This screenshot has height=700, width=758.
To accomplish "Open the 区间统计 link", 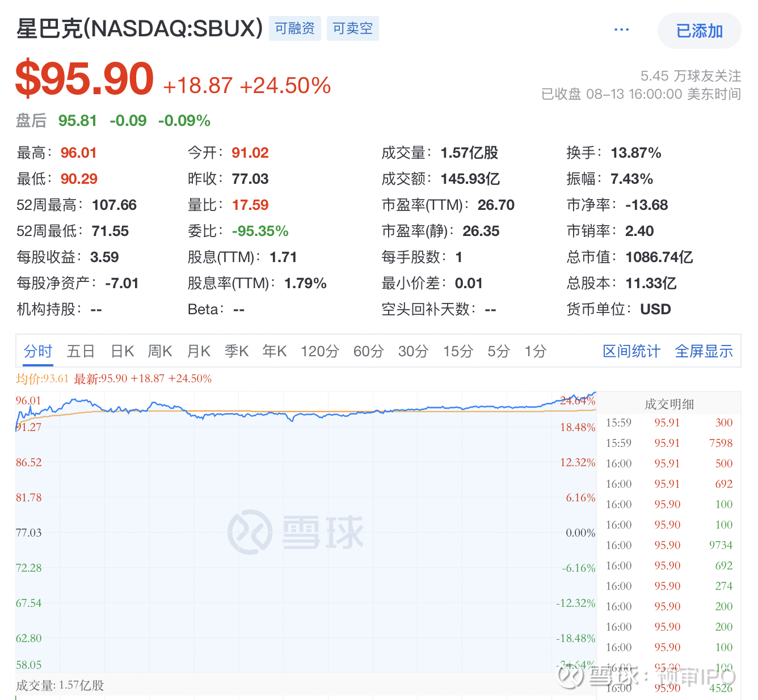I will point(631,352).
